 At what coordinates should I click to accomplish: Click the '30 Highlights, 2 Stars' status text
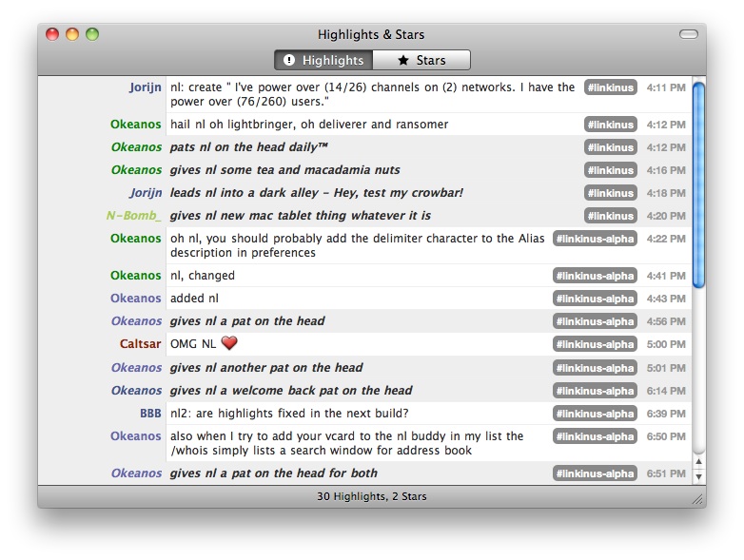pyautogui.click(x=371, y=496)
